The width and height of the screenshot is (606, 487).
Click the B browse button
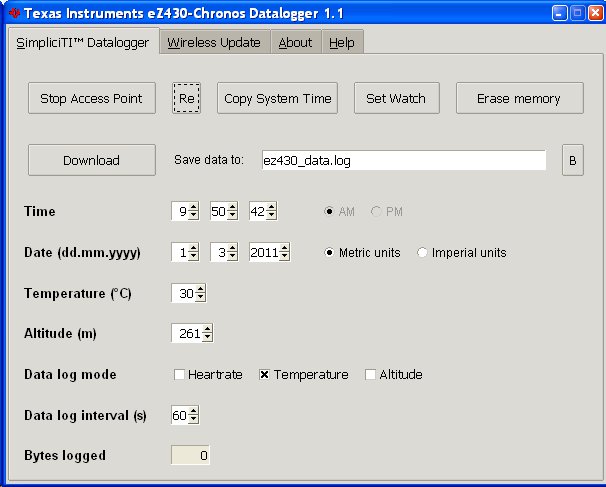point(573,160)
